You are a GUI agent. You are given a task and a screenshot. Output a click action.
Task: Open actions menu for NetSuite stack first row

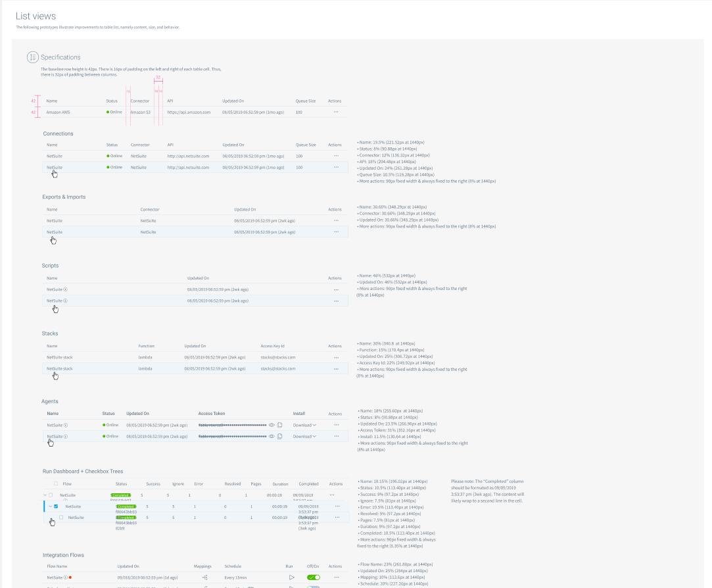tap(336, 357)
